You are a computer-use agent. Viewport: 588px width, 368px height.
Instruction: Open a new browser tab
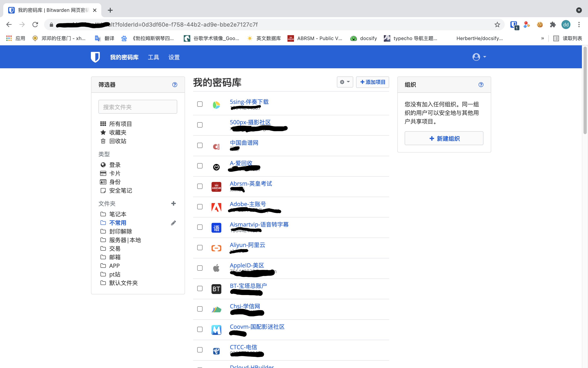pyautogui.click(x=110, y=10)
